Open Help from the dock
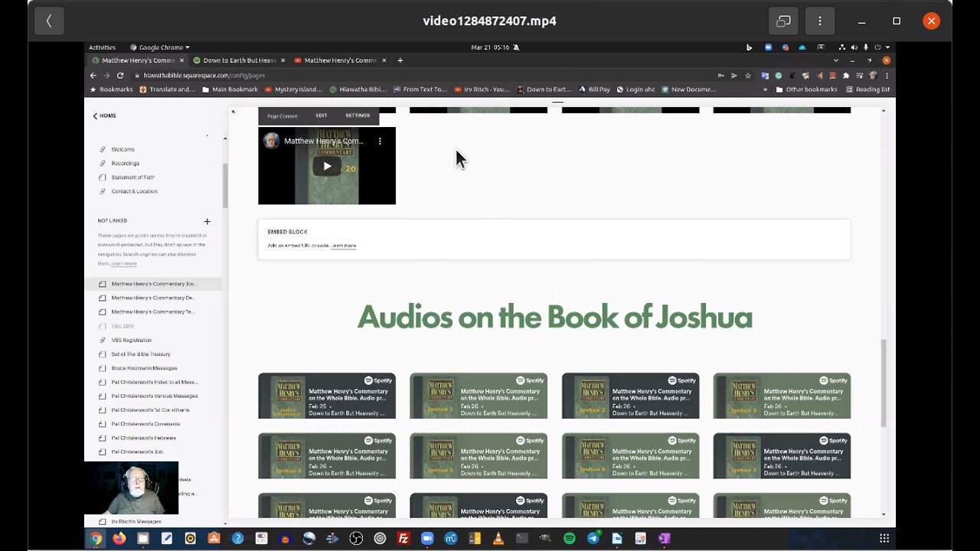 click(x=238, y=539)
